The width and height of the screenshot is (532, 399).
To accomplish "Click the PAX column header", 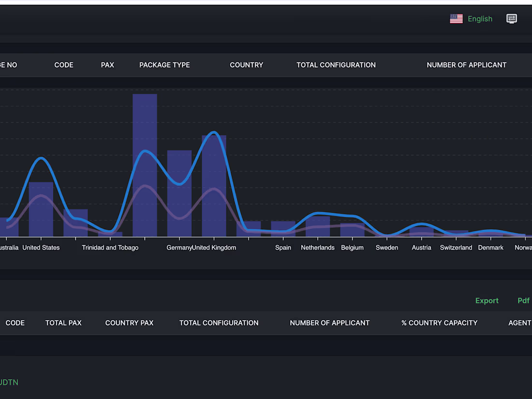I will click(x=107, y=65).
